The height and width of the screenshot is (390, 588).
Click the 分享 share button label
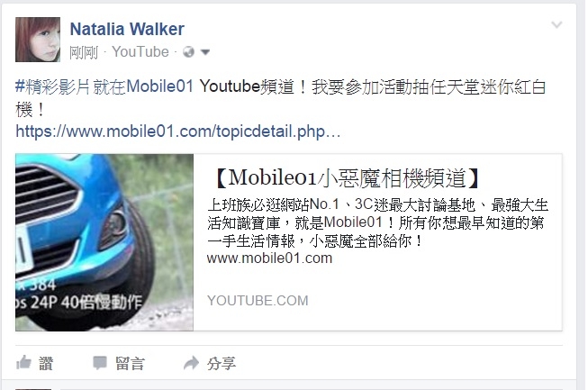(222, 363)
